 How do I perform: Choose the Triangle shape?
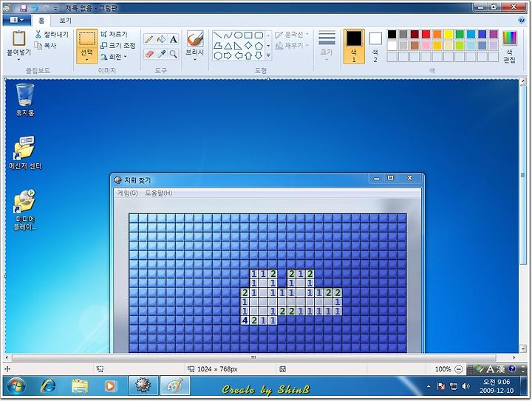(228, 46)
